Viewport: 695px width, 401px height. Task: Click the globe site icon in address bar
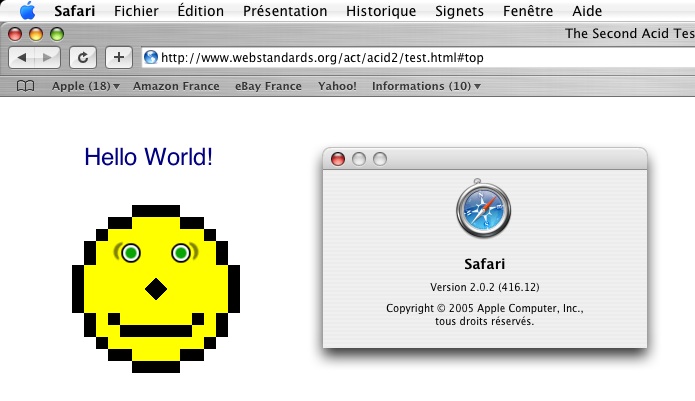coord(151,57)
